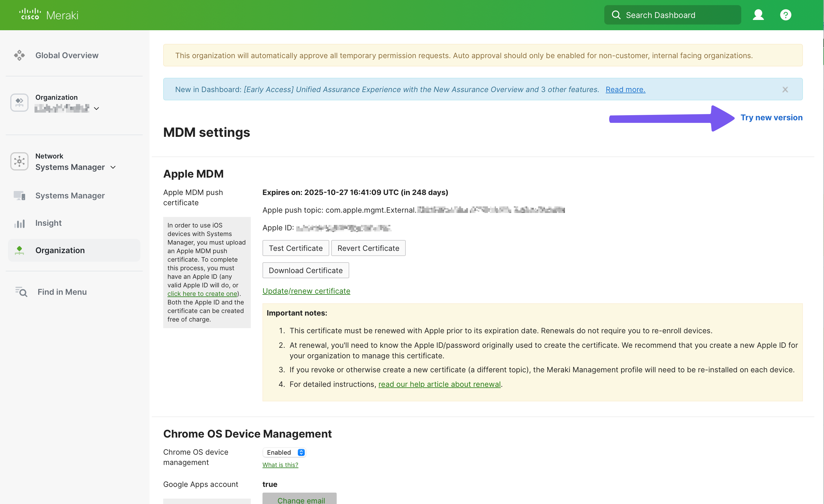Select the Network Systems Manager icon

(x=19, y=161)
